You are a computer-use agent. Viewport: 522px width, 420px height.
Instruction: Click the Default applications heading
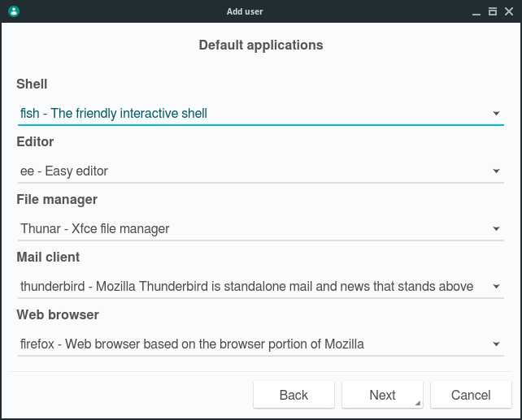tap(261, 45)
